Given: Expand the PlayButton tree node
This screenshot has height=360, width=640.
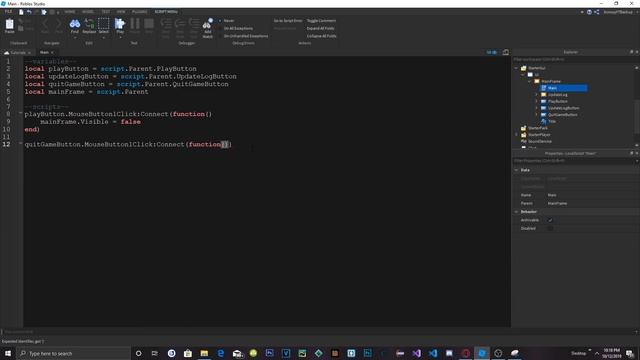Looking at the screenshot, I should click(x=536, y=101).
